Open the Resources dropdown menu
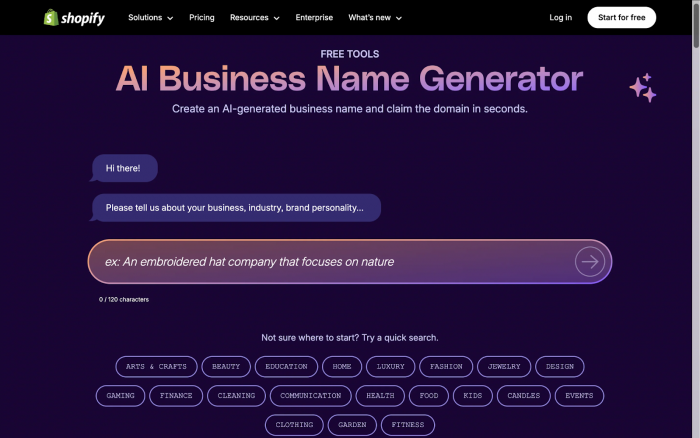Screen dimensions: 700x438 coord(255,17)
